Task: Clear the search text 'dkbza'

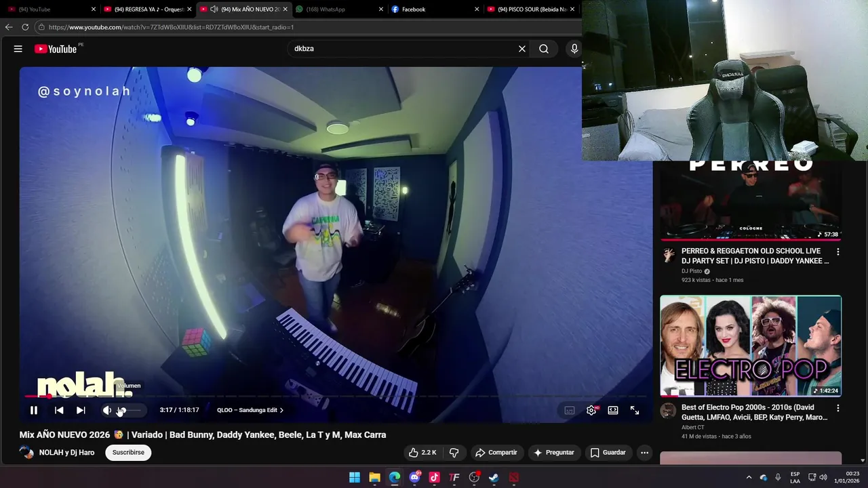Action: 522,49
